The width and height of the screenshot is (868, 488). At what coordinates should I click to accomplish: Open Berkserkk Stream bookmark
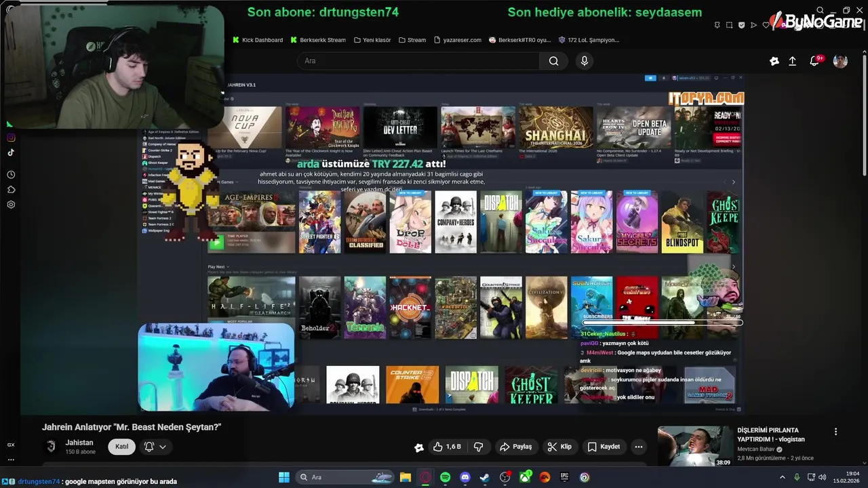318,40
